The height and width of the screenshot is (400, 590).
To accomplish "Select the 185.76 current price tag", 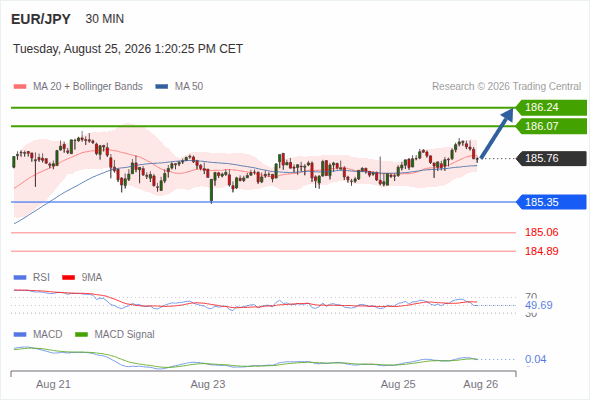I will coord(551,158).
